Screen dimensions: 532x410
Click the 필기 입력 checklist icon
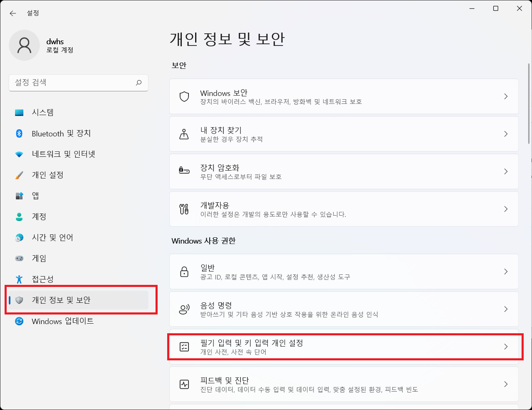coord(184,347)
